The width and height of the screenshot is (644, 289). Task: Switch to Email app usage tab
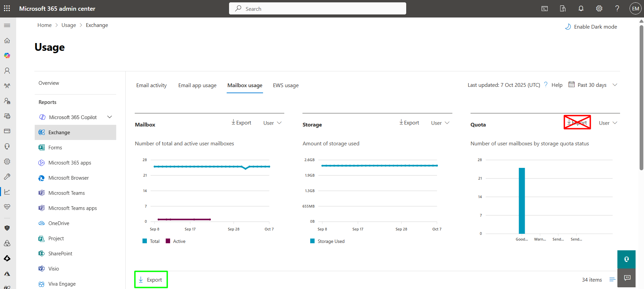tap(197, 85)
